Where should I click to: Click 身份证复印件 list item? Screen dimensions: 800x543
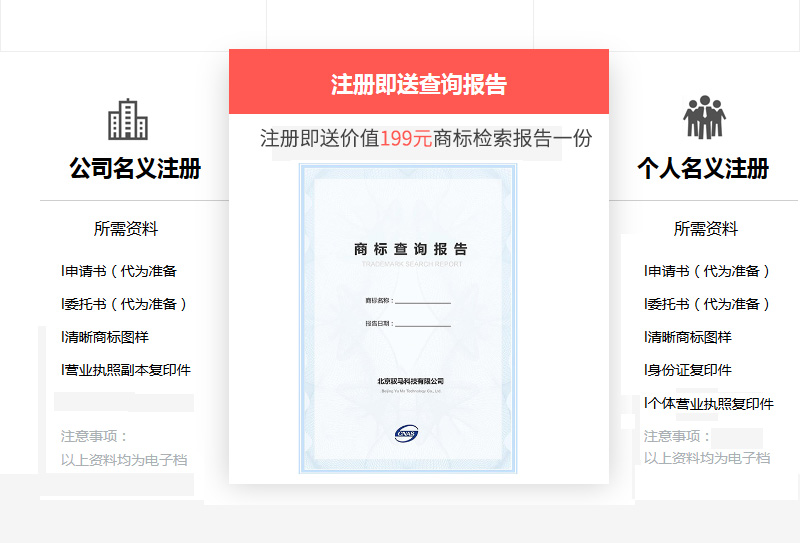point(689,370)
